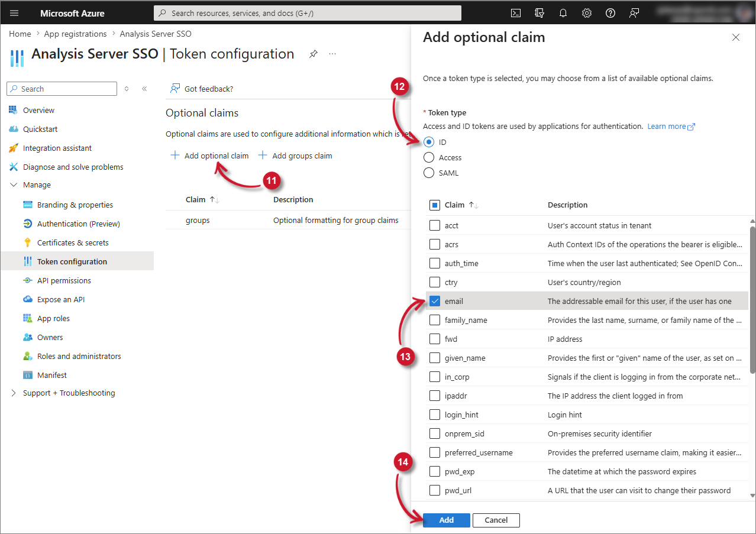Screen dimensions: 756x534
Task: Open the Azure portal hamburger menu
Action: (14, 13)
